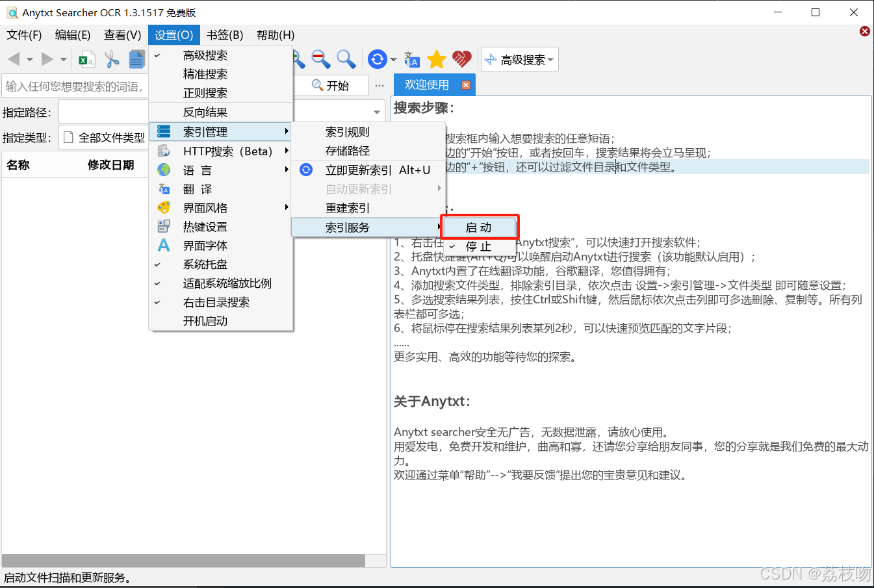The image size is (874, 588).
Task: Click the 界面风格 palette icon
Action: (x=164, y=207)
